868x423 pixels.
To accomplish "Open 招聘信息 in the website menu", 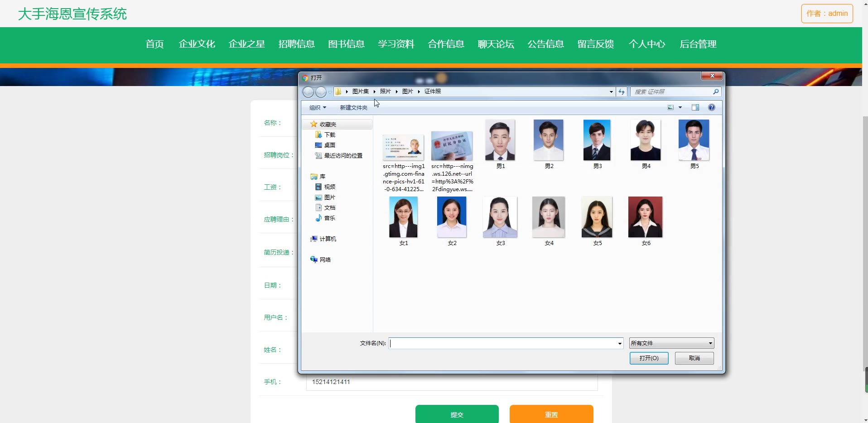I will tap(296, 44).
